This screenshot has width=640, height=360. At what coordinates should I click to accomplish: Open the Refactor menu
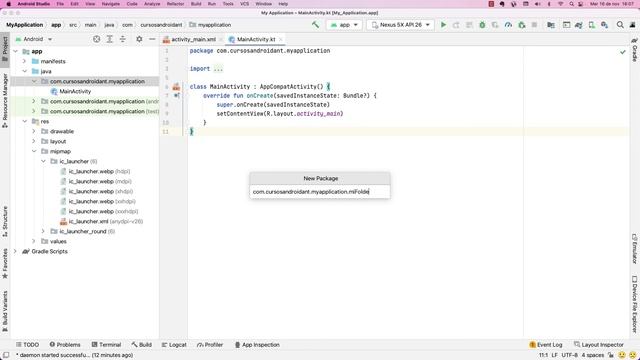(176, 4)
